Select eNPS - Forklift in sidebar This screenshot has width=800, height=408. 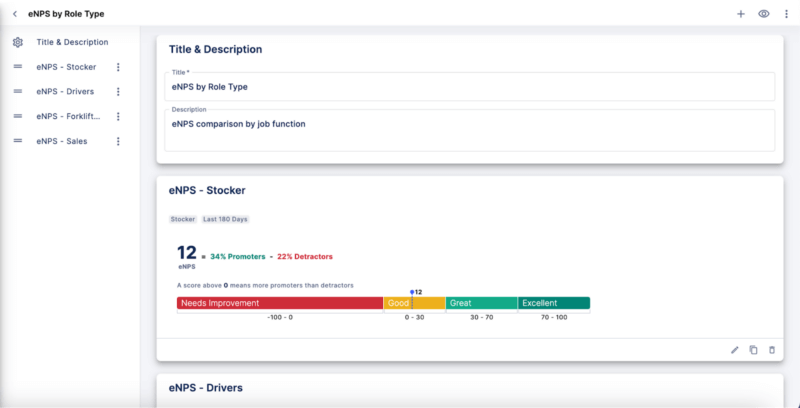click(68, 116)
